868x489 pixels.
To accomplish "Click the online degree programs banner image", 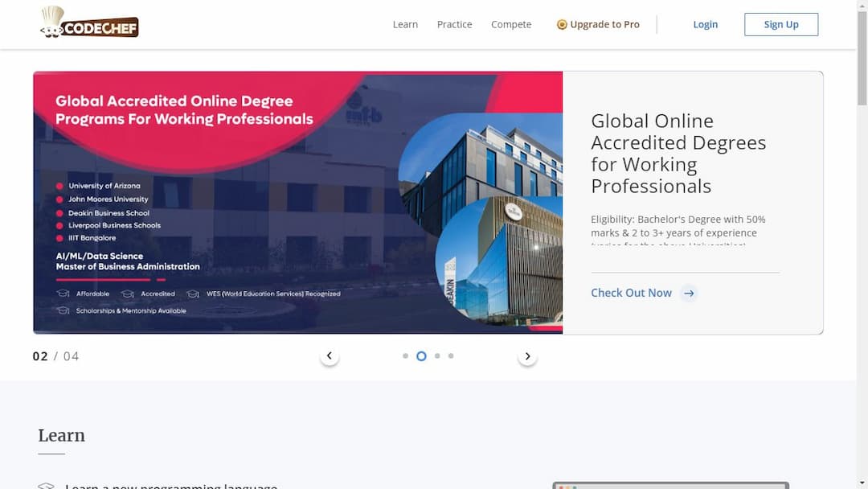I will point(297,203).
